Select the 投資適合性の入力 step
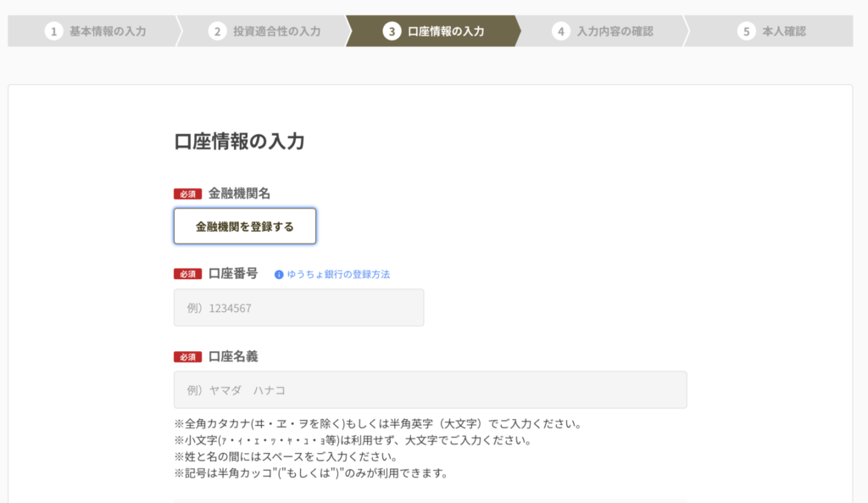Image resolution: width=868 pixels, height=503 pixels. tap(277, 31)
